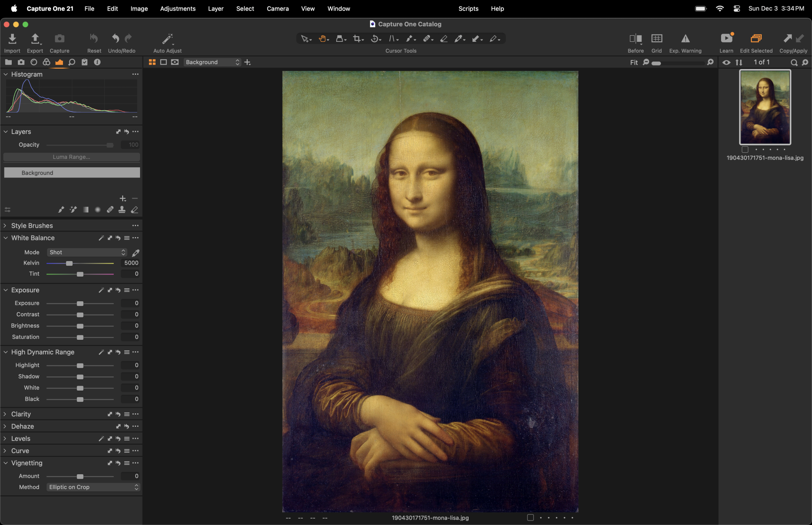The height and width of the screenshot is (525, 812).
Task: Open the Metadata info tool tab
Action: coord(97,62)
